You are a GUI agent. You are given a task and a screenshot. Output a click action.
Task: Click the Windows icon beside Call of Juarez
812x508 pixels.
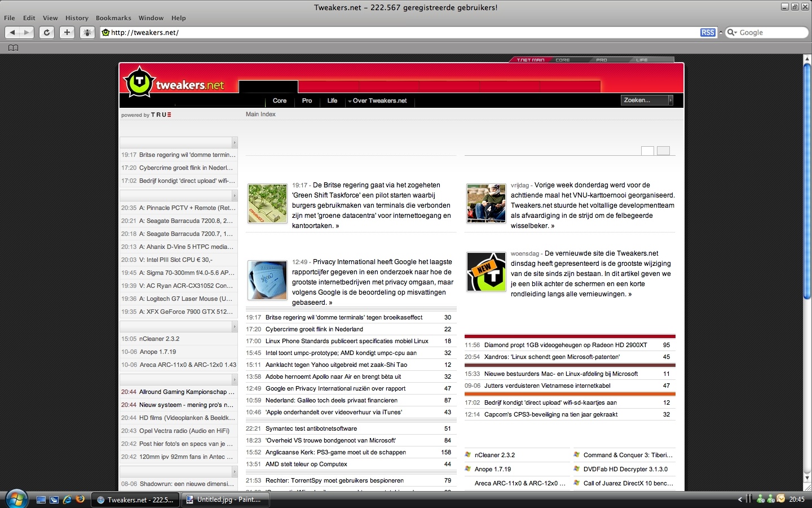click(x=577, y=483)
